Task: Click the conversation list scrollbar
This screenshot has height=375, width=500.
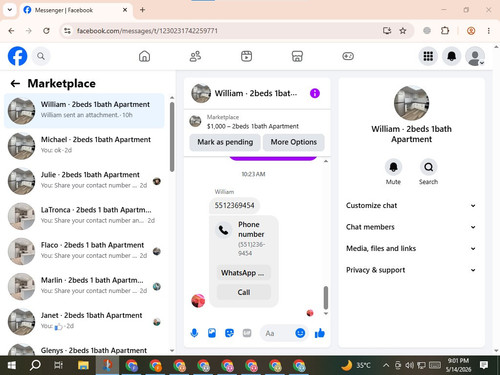Action: point(172,137)
